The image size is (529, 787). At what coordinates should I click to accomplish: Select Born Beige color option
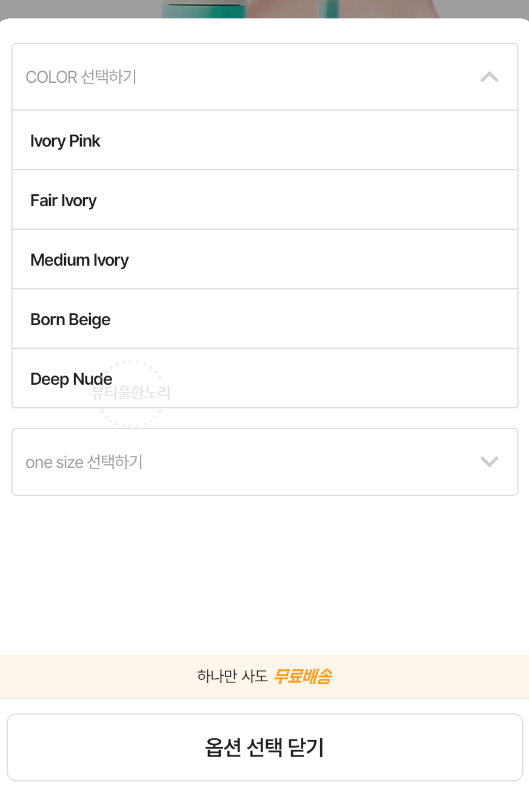click(265, 319)
